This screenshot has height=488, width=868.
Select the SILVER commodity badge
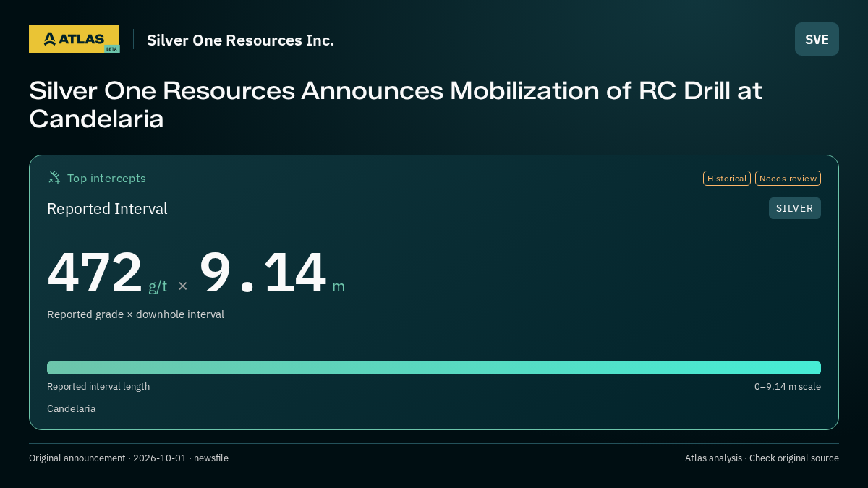[x=794, y=208]
